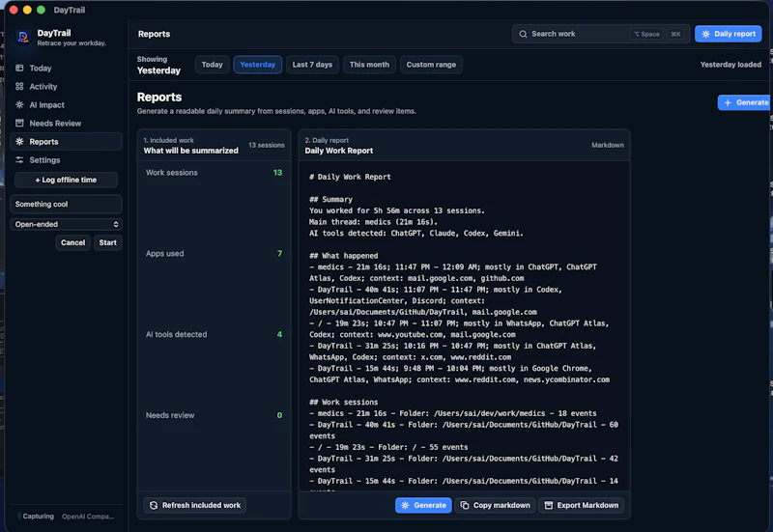Image resolution: width=773 pixels, height=532 pixels.
Task: Click the search magnifier icon
Action: (523, 34)
